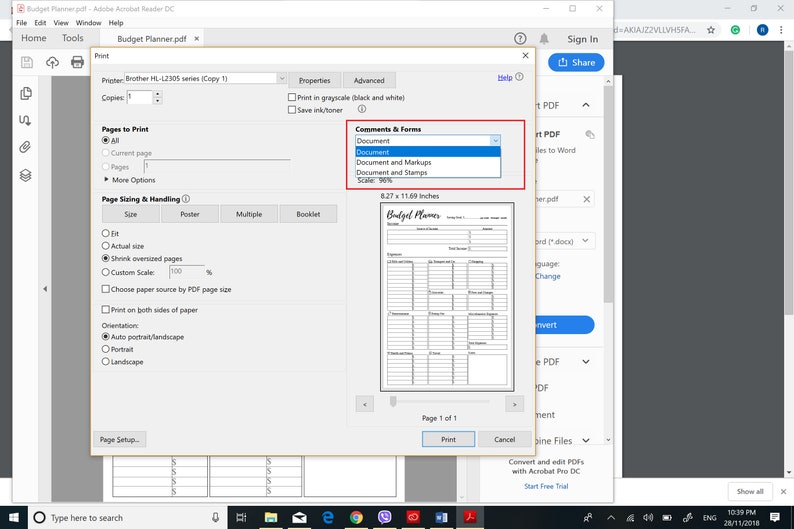
Task: Open Word from the taskbar
Action: (x=441, y=517)
